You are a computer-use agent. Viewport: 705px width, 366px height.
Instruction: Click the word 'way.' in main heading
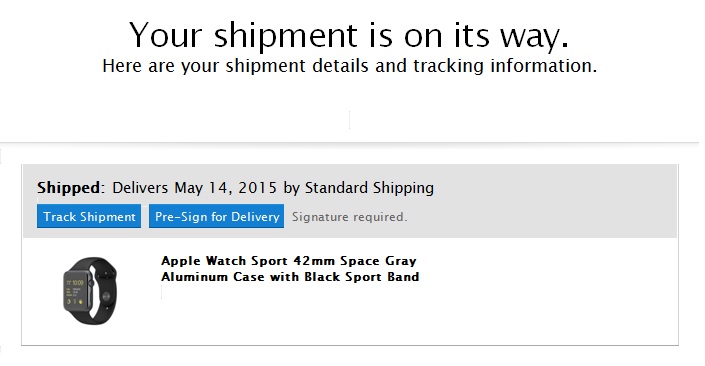(535, 36)
